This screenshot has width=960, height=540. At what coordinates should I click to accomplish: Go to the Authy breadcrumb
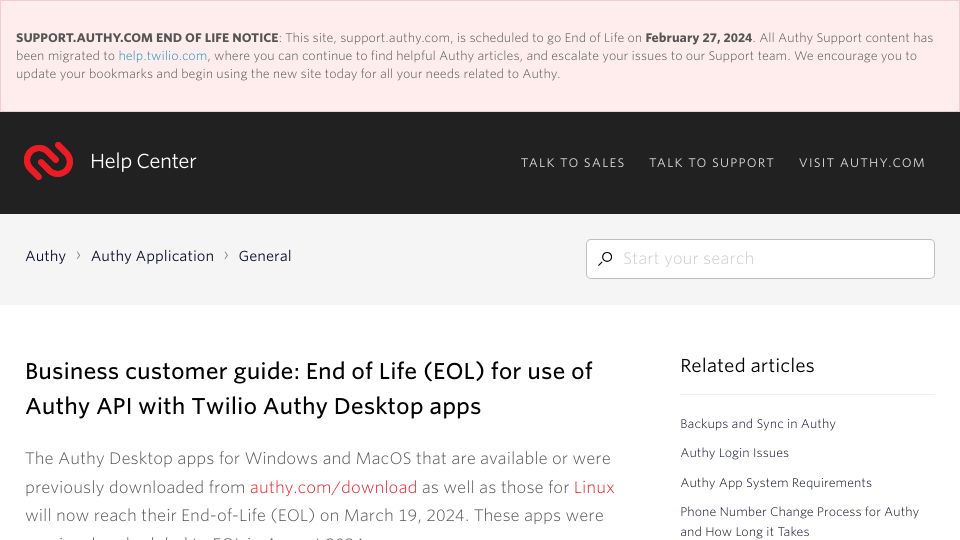click(45, 256)
